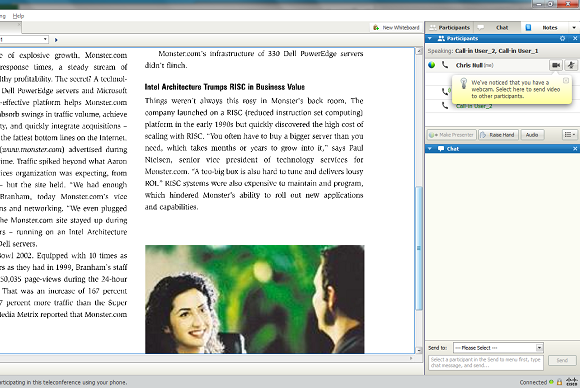Click the green connection status dot
The width and height of the screenshot is (580, 388).
[551, 382]
